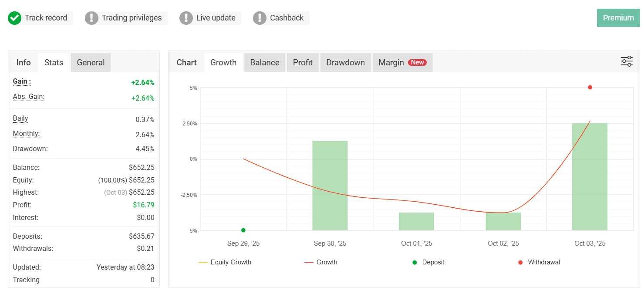Viewport: 644px width, 294px height.
Task: Open the Balance chart tab
Action: [264, 62]
